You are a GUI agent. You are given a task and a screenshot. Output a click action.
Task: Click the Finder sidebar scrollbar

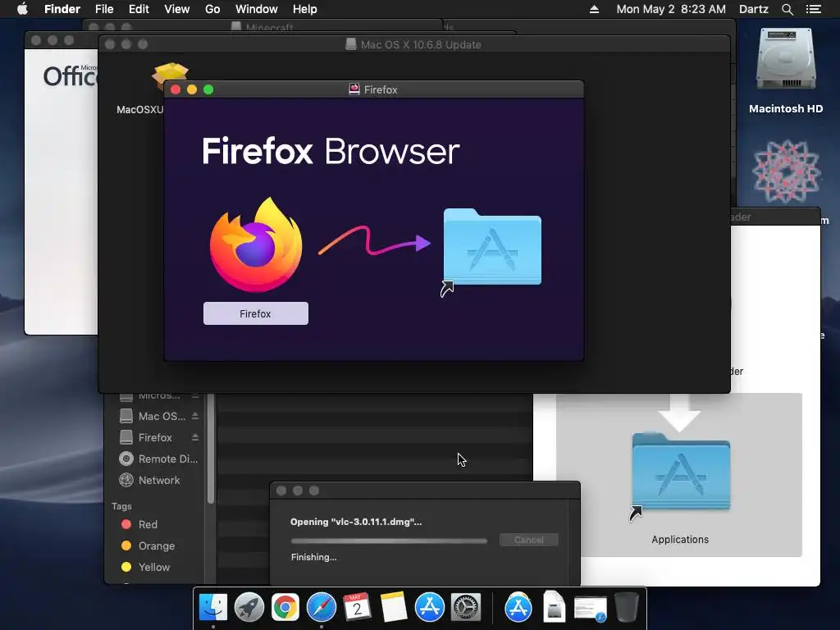point(211,449)
